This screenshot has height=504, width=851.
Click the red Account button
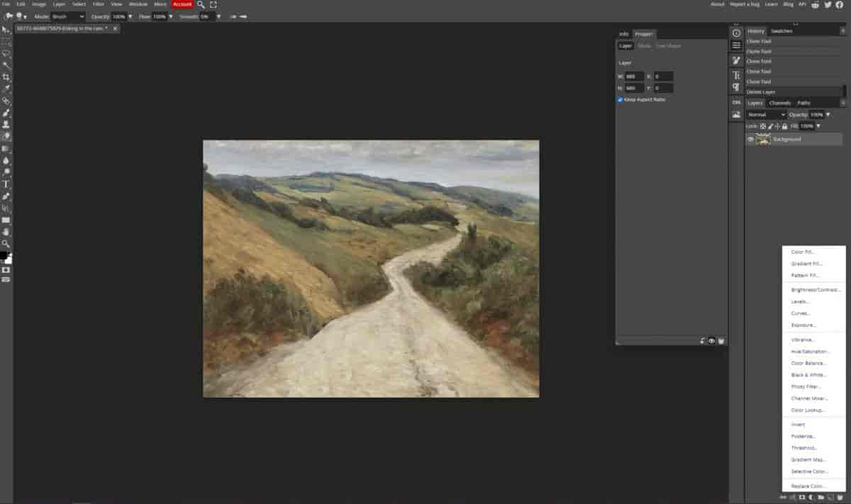tap(182, 4)
